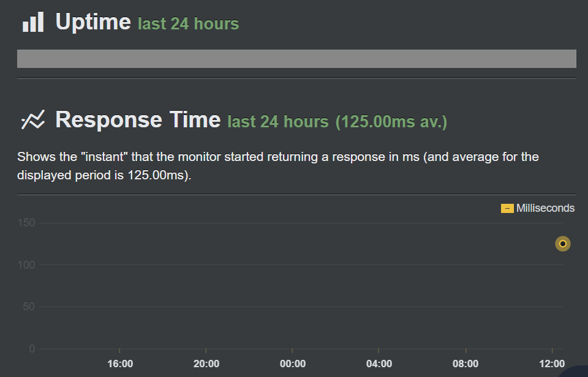Click the 20:00 time axis label

point(206,364)
